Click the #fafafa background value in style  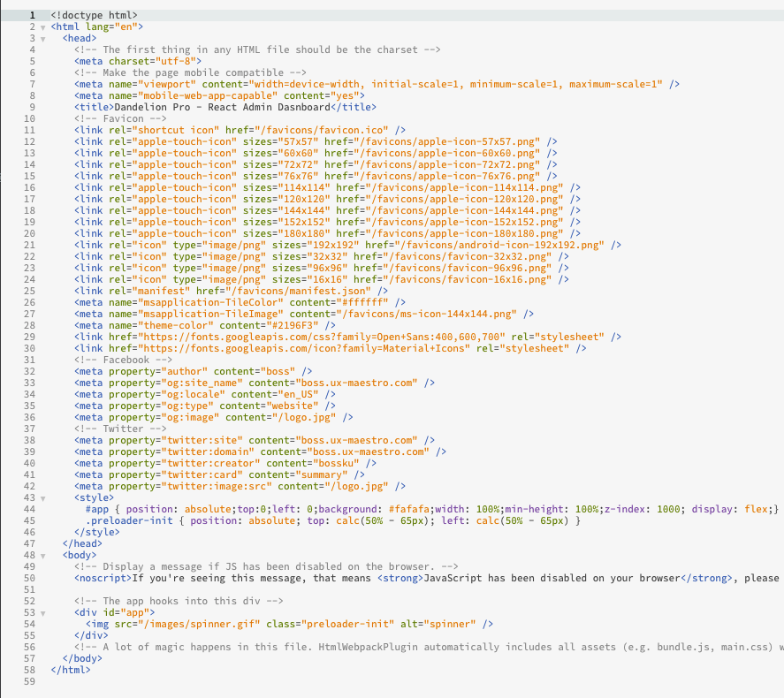click(408, 509)
